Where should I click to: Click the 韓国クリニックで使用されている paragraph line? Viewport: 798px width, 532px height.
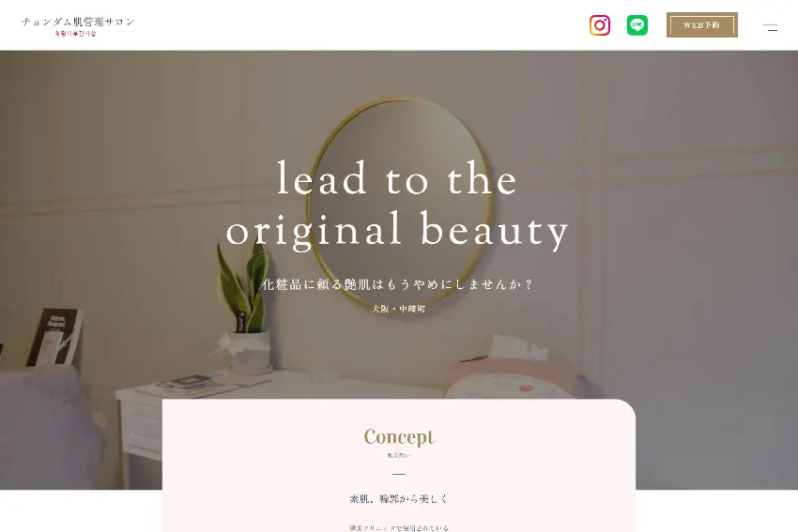(x=398, y=528)
